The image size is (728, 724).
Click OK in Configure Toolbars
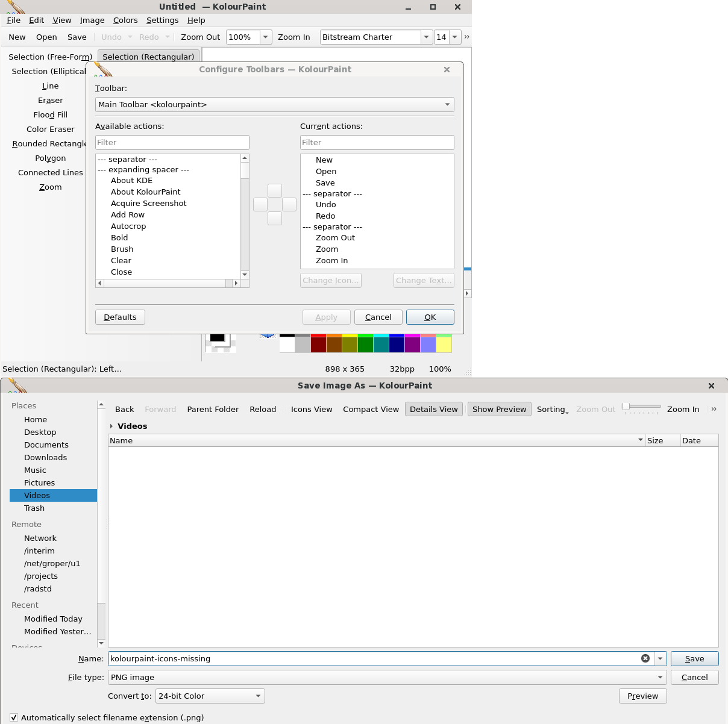click(x=430, y=317)
